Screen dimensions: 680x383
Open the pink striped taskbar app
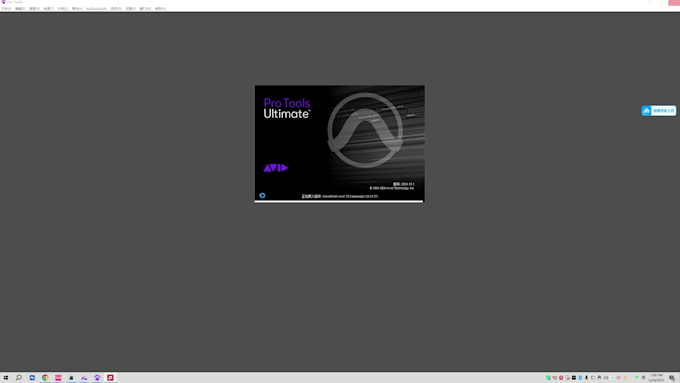pyautogui.click(x=58, y=378)
